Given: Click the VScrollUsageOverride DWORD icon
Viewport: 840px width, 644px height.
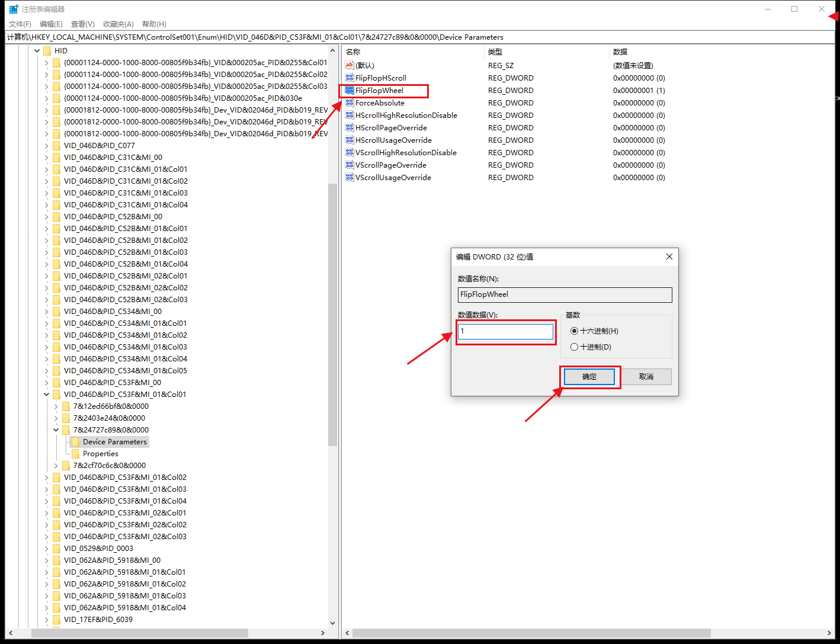Looking at the screenshot, I should click(x=350, y=177).
